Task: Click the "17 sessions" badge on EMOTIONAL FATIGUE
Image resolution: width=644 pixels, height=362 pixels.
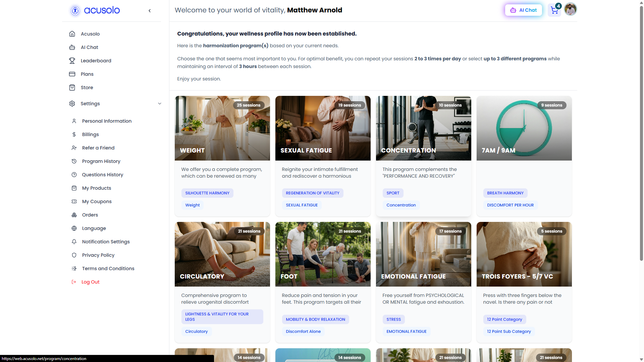Action: click(x=450, y=231)
